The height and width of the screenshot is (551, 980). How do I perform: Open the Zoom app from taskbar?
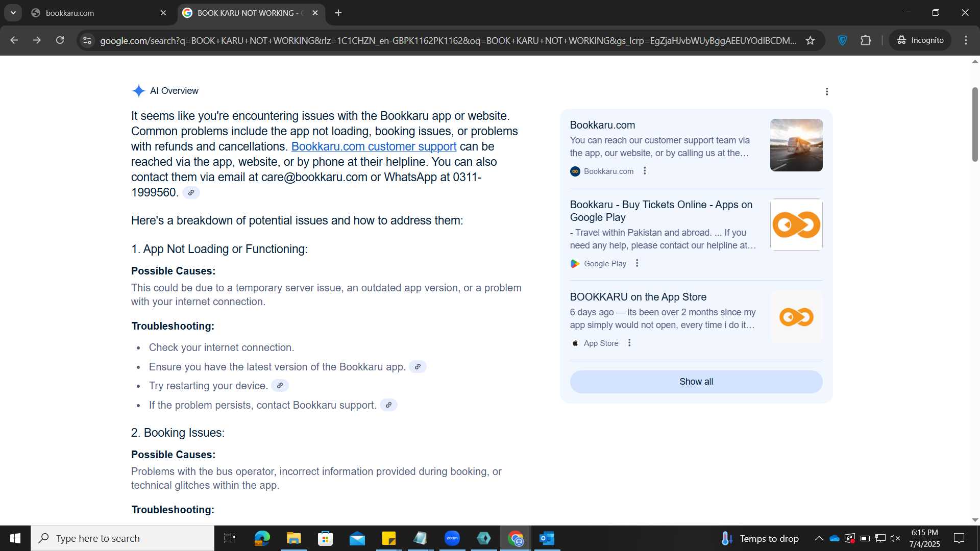(452, 538)
